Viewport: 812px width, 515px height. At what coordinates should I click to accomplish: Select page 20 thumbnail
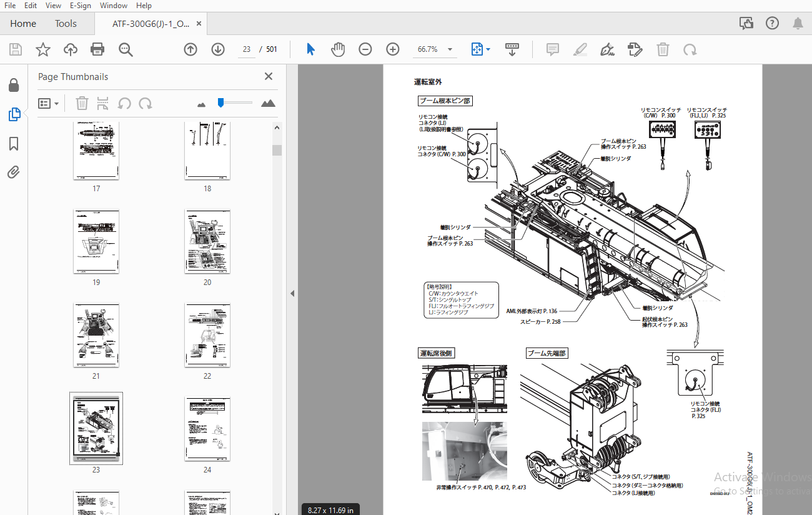coord(207,241)
